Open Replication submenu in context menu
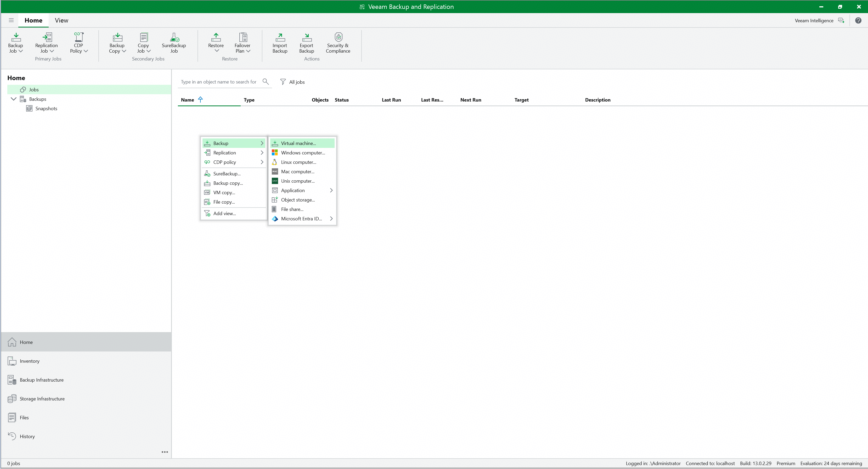 [234, 153]
